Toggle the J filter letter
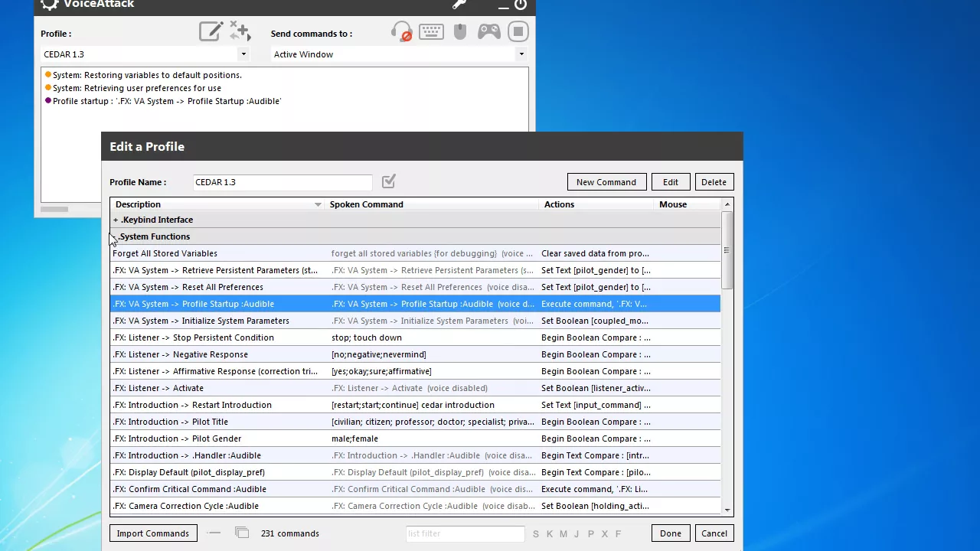This screenshot has height=551, width=980. click(577, 533)
